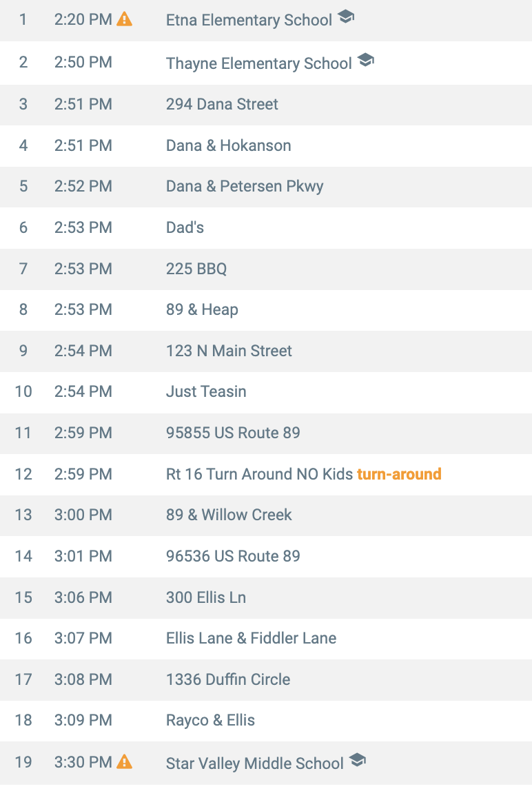Click graduation cap icon beside Etna Elementary School
Image resolution: width=532 pixels, height=791 pixels.
click(346, 18)
